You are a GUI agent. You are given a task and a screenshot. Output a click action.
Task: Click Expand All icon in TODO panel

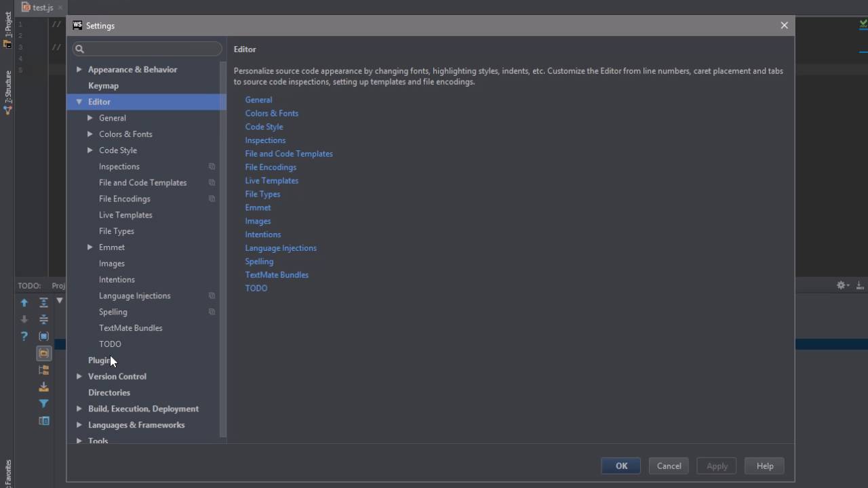(43, 303)
